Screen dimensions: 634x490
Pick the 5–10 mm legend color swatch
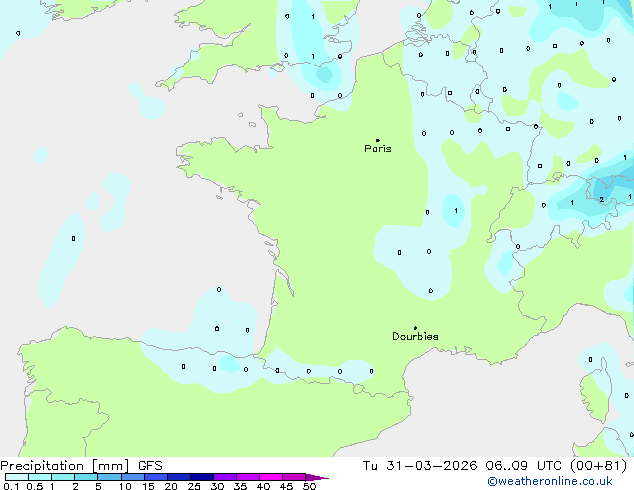109,477
